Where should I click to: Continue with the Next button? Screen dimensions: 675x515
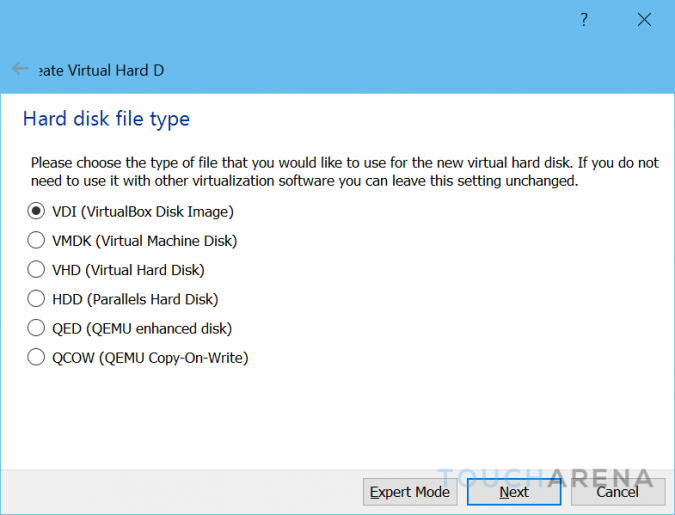pyautogui.click(x=514, y=492)
